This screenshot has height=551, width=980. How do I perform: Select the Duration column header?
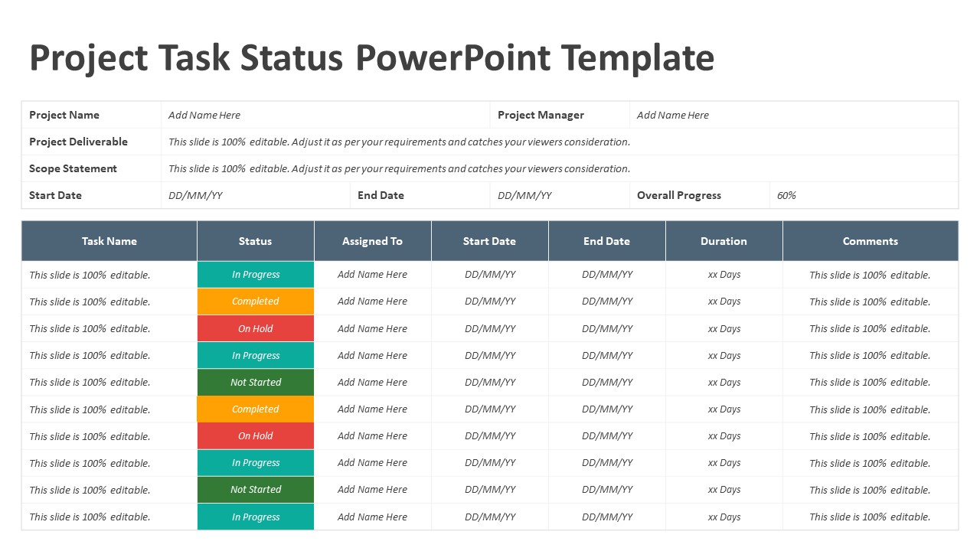(x=724, y=241)
